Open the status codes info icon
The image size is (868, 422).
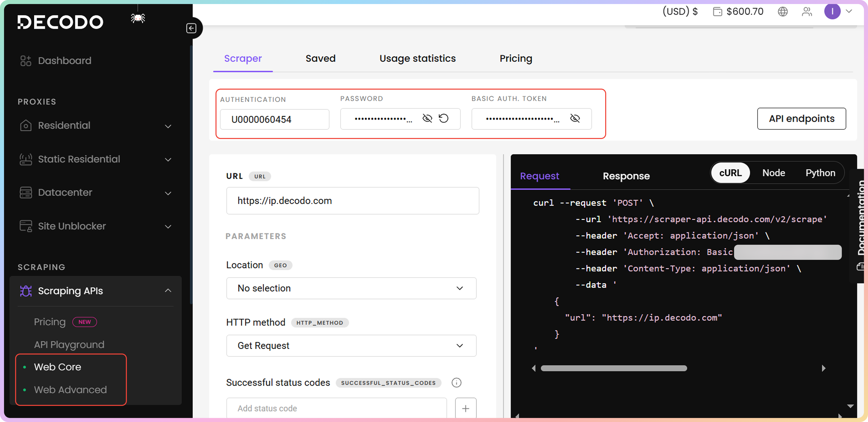456,382
